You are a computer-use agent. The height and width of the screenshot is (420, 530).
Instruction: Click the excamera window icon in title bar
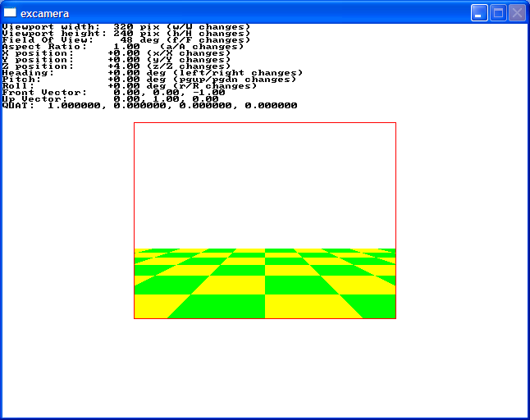[11, 13]
